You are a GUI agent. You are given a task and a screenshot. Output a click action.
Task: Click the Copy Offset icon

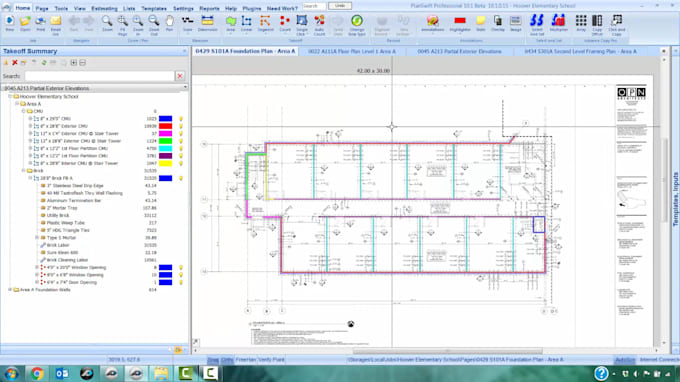tap(597, 21)
